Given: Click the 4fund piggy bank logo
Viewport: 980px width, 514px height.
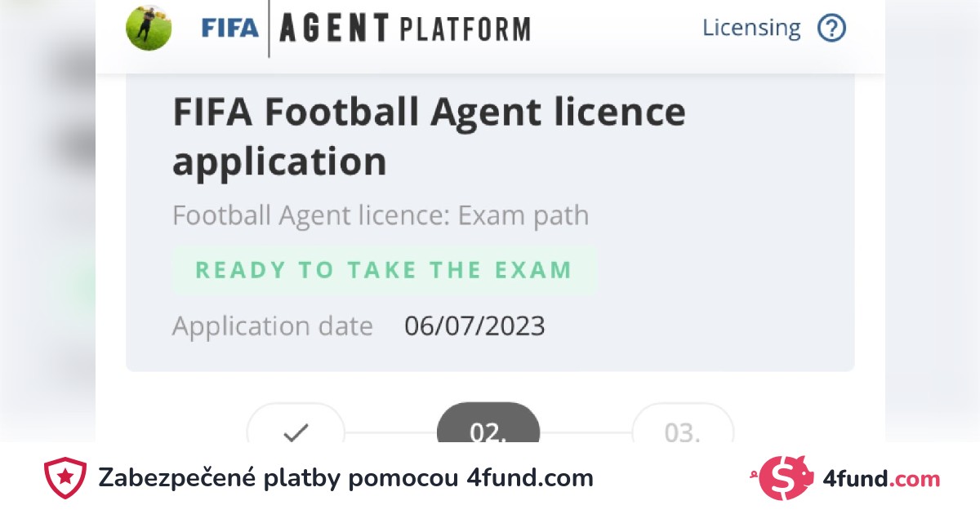Looking at the screenshot, I should 784,478.
